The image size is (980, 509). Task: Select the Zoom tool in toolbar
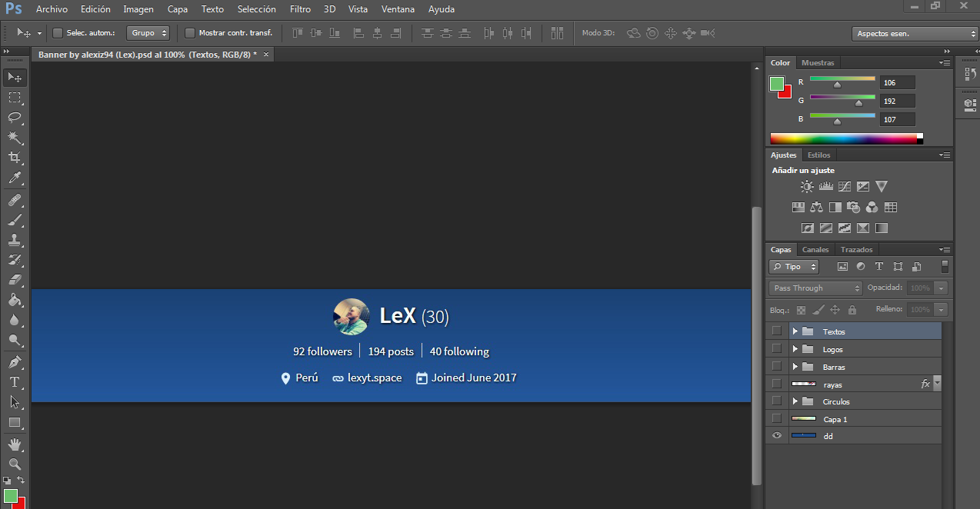[15, 464]
